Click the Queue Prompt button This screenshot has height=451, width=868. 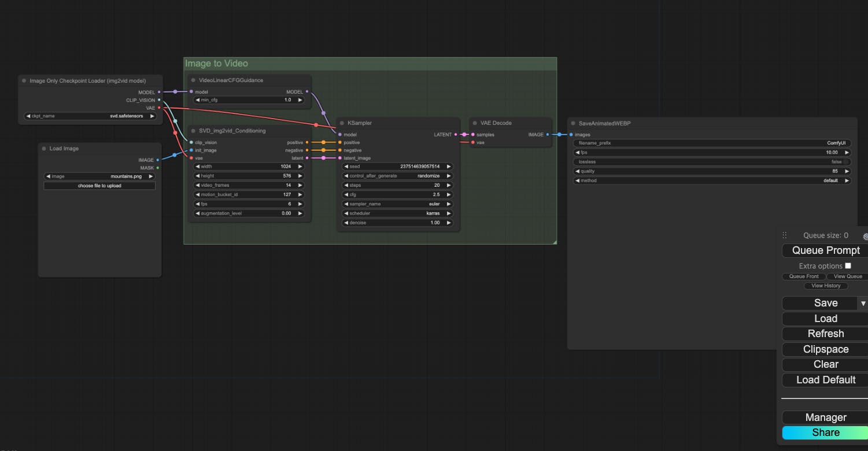pos(825,250)
